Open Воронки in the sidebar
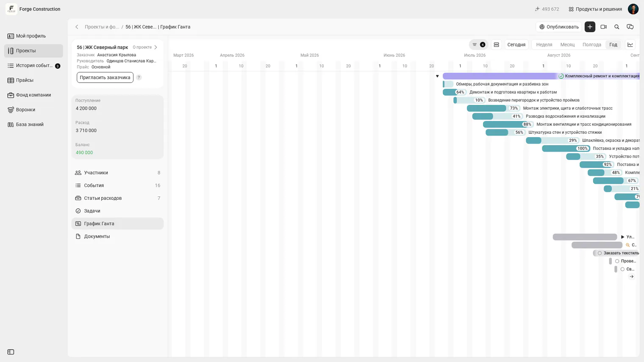 tap(33, 110)
